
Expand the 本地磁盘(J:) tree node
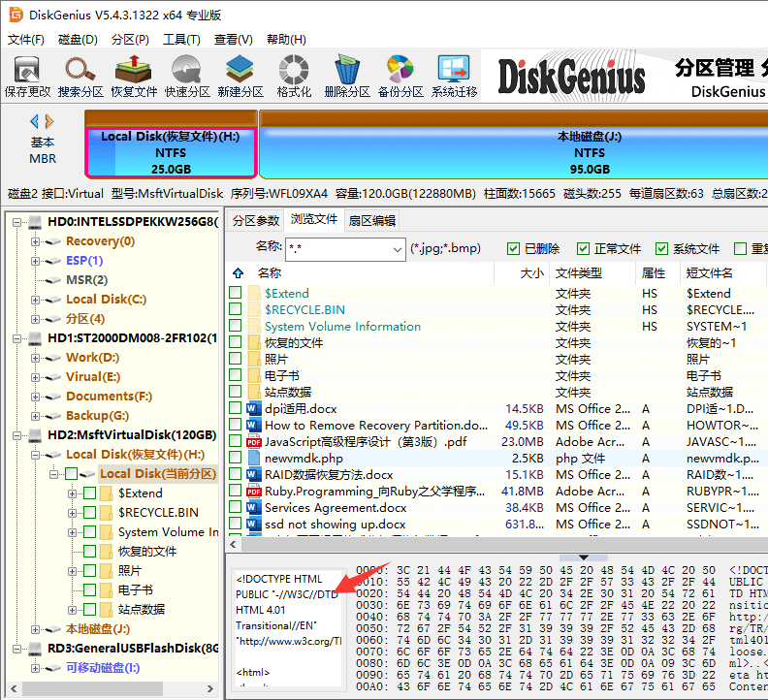point(35,629)
